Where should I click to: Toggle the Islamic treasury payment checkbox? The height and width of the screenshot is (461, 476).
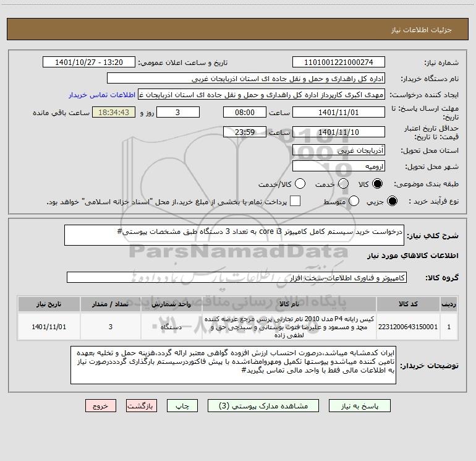pos(295,201)
